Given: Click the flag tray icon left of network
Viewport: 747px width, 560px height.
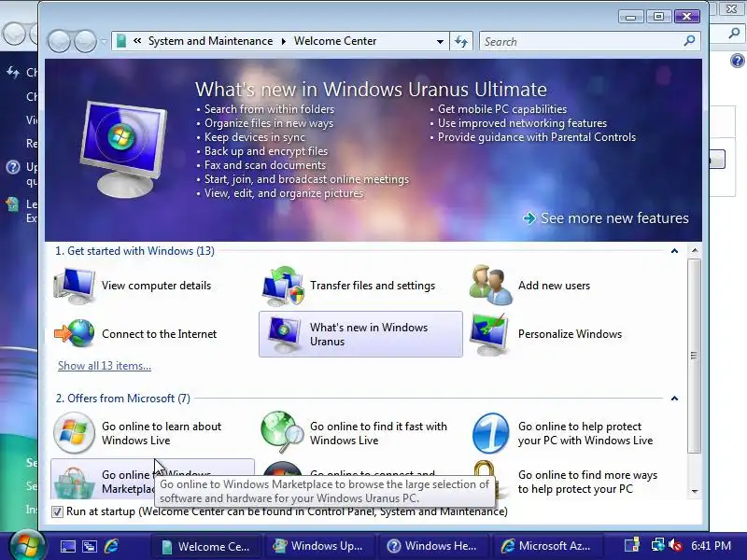Looking at the screenshot, I should coord(633,545).
